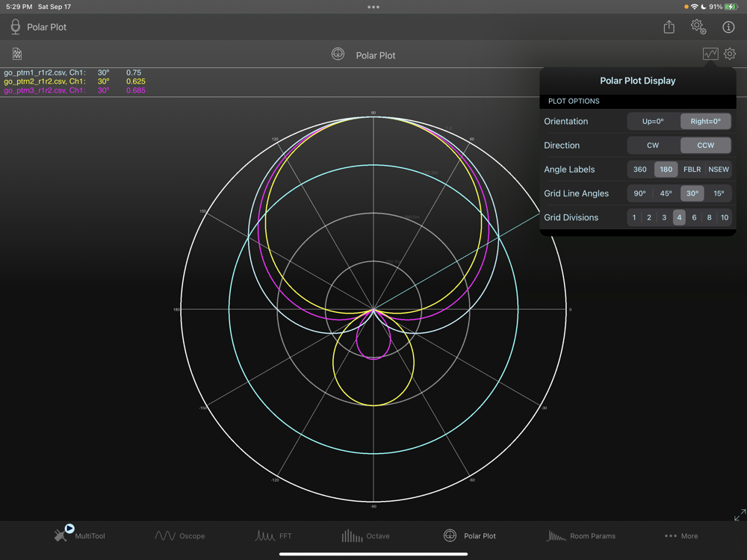Open the More tab menu

coord(681,535)
